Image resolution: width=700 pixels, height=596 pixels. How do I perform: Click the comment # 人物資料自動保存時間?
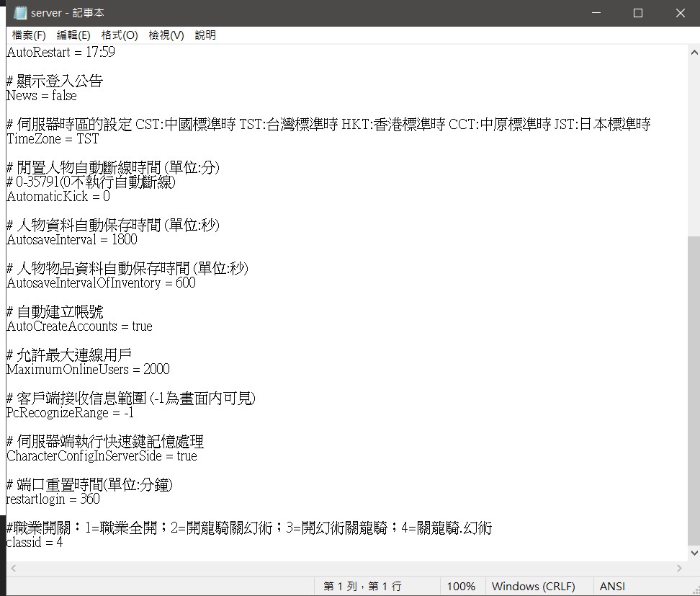click(113, 225)
